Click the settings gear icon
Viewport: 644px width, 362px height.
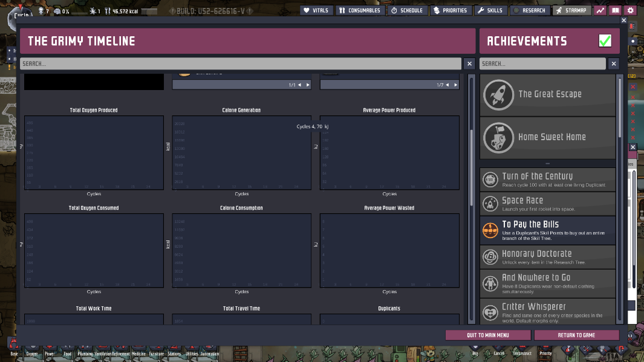tap(631, 10)
